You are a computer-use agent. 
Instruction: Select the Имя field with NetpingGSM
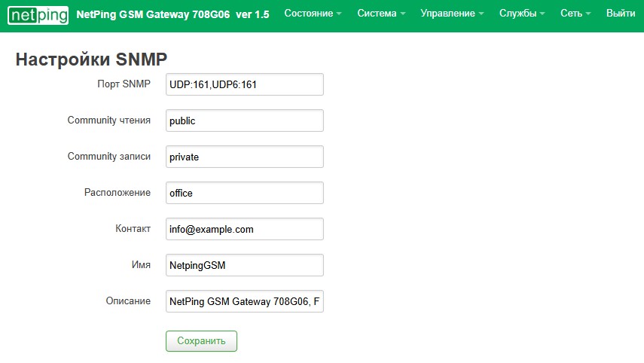point(244,265)
